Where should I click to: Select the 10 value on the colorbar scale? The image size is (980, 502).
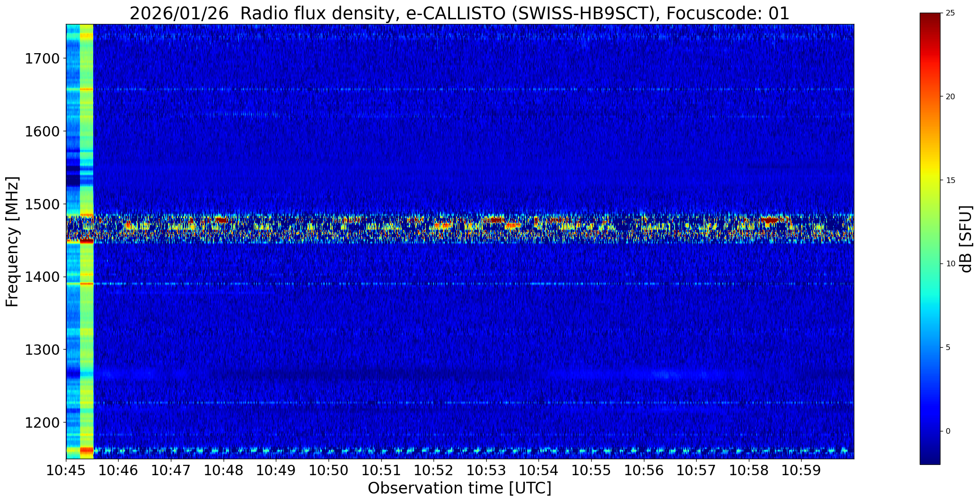pyautogui.click(x=950, y=264)
